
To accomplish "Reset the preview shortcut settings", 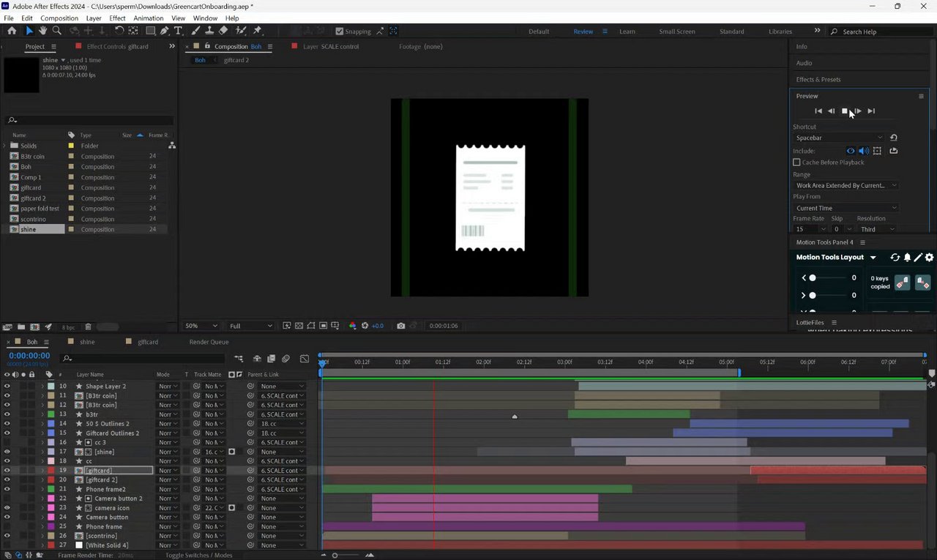I will (x=894, y=138).
